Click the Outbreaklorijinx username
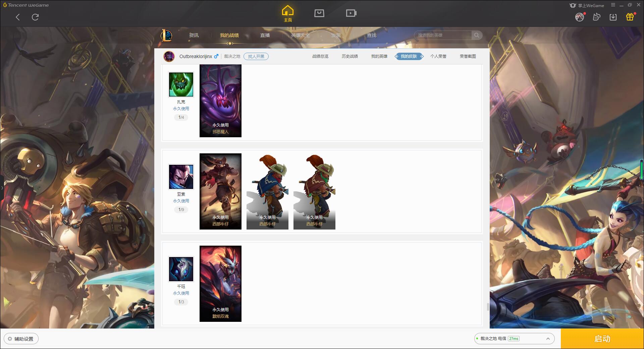 coord(196,56)
